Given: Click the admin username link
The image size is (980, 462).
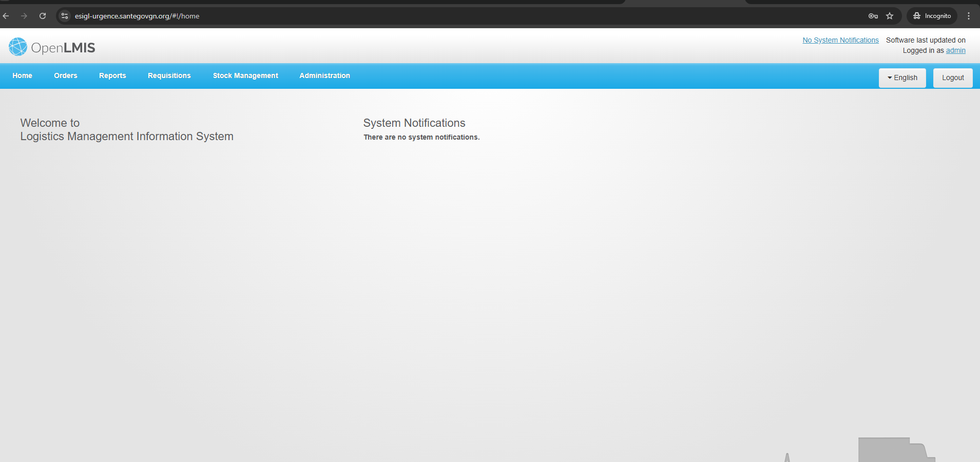Looking at the screenshot, I should click(x=955, y=50).
